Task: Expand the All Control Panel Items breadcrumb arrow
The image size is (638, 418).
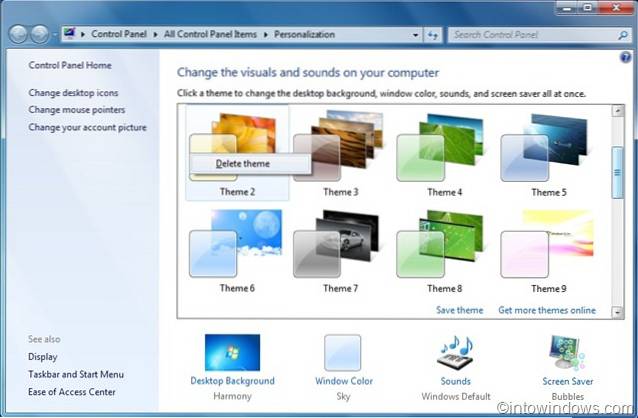Action: [x=265, y=34]
